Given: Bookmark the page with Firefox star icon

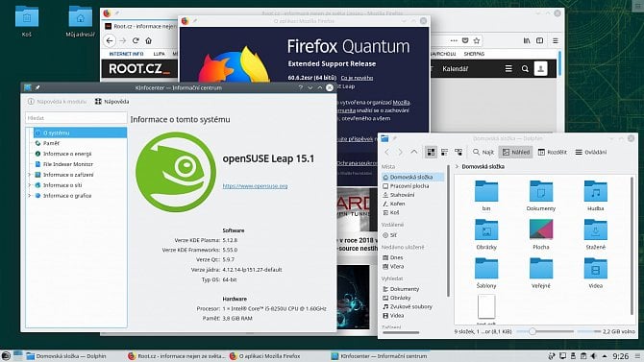Looking at the screenshot, I should click(477, 40).
